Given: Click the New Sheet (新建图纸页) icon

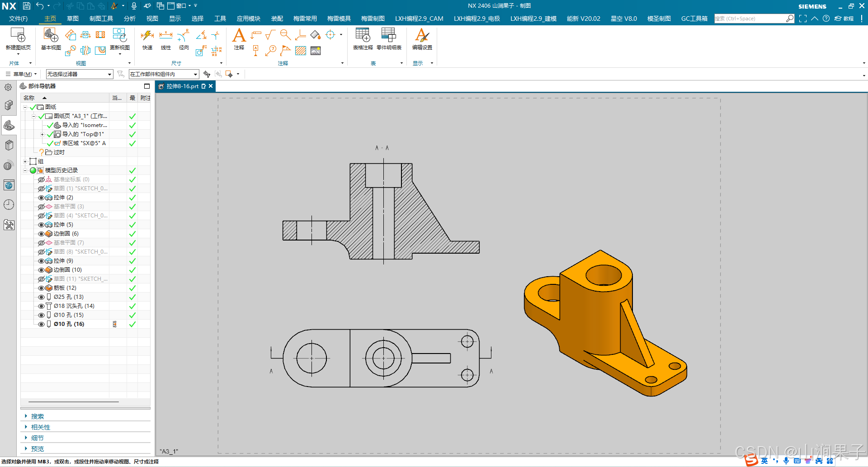Looking at the screenshot, I should coord(18,35).
